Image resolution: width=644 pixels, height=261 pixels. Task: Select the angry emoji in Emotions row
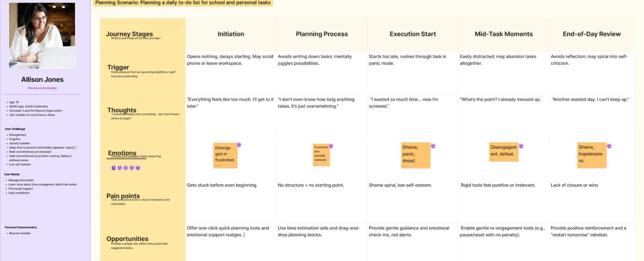click(138, 168)
